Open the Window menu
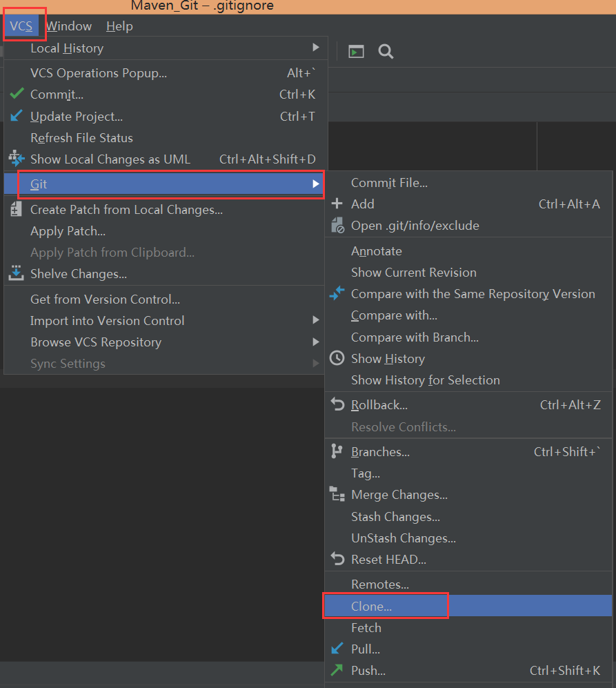Viewport: 616px width, 688px height. [x=69, y=26]
